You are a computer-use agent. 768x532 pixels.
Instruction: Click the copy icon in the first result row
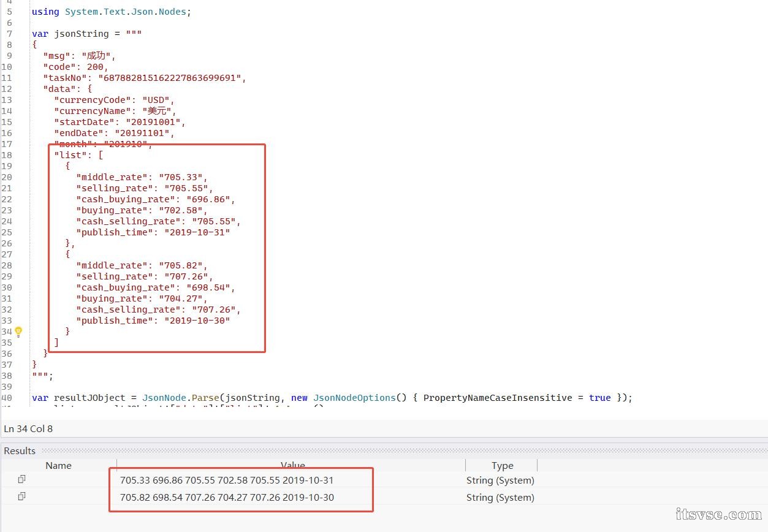[x=22, y=479]
